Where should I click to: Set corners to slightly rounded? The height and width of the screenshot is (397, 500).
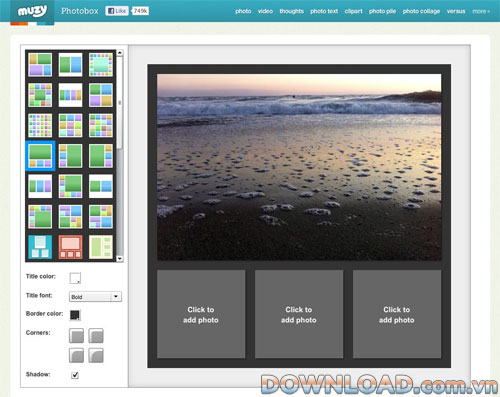tap(96, 336)
